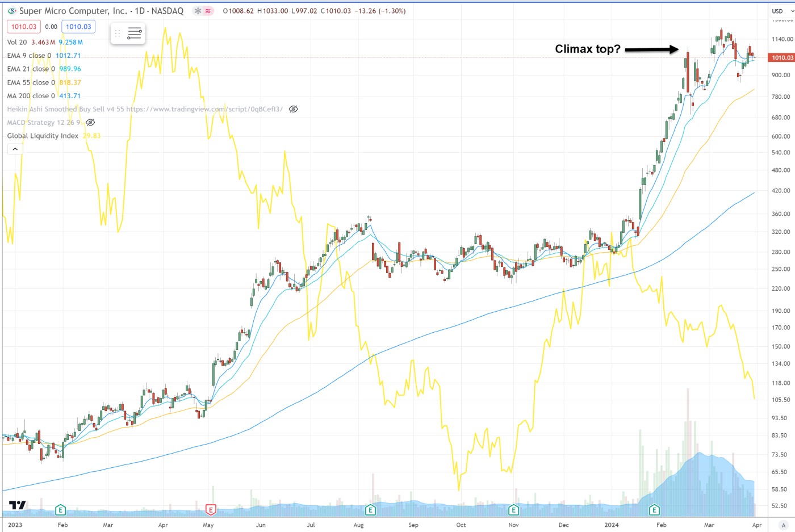The image size is (795, 532).
Task: Collapse the indicator legend with the chevron
Action: pos(15,149)
